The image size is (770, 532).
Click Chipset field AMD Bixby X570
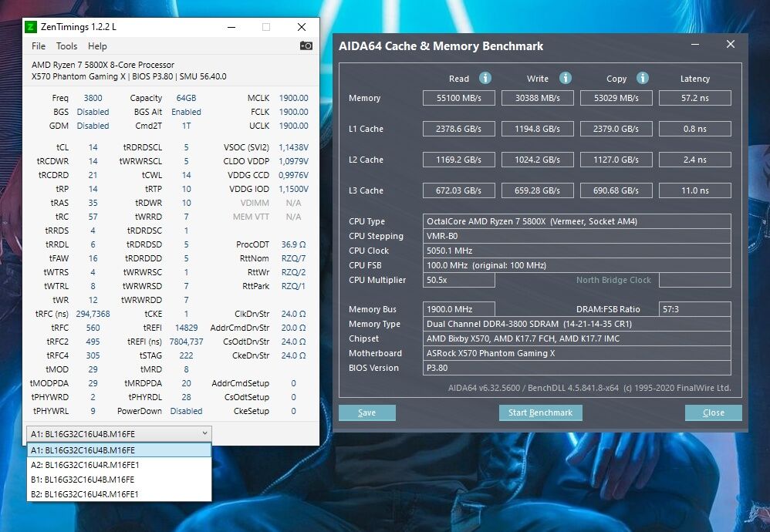point(576,338)
